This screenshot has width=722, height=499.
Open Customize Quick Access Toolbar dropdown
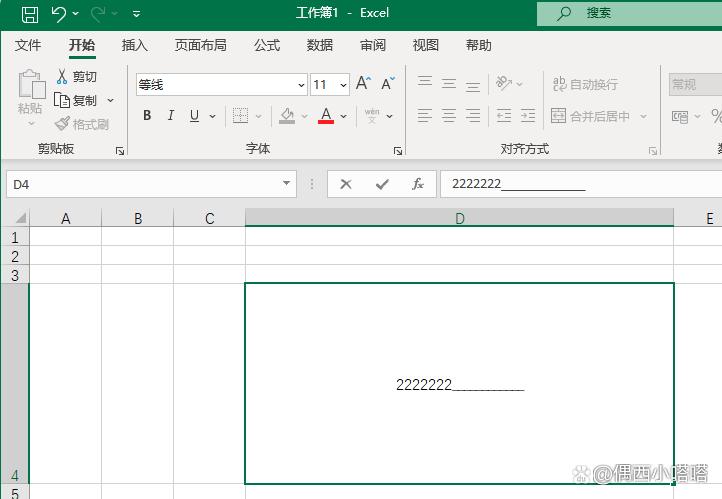click(136, 14)
